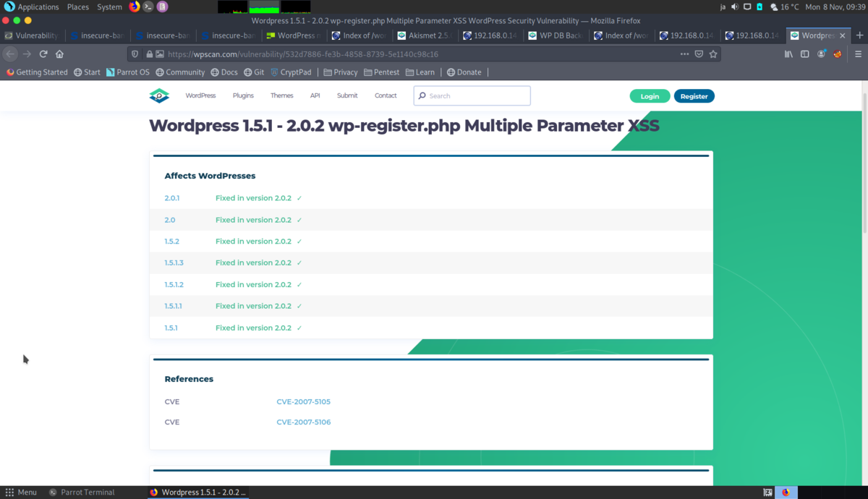Open the Submit nav link
Screen dimensions: 868x499
tap(347, 95)
